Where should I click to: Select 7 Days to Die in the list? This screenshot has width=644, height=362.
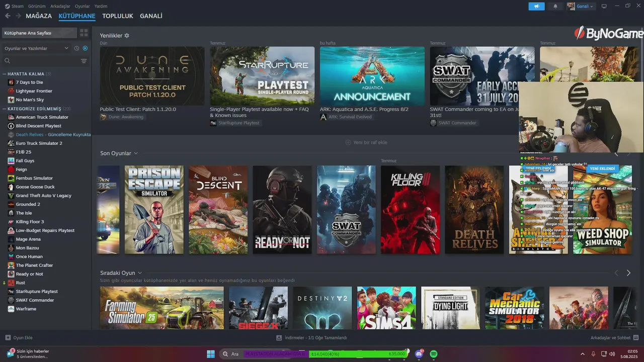click(x=29, y=82)
